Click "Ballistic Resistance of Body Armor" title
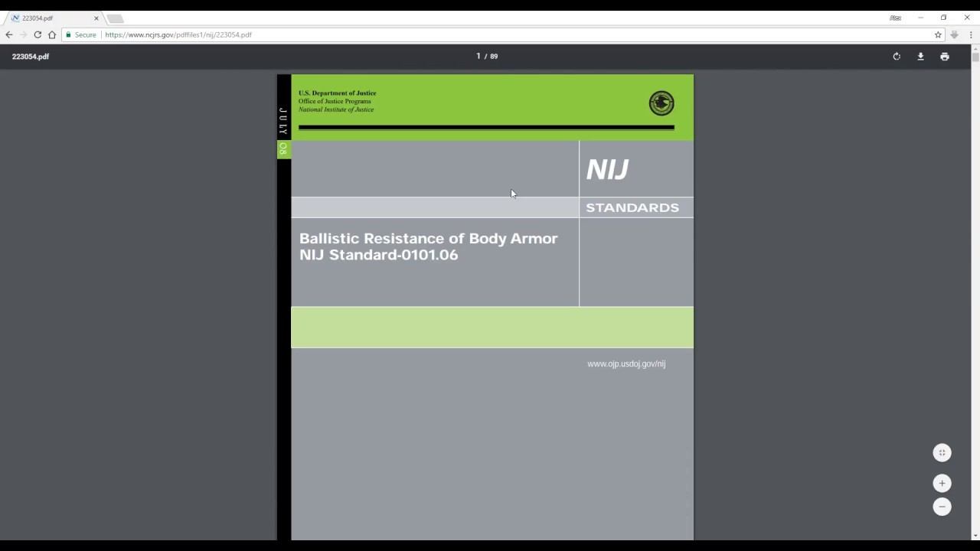 (x=429, y=239)
